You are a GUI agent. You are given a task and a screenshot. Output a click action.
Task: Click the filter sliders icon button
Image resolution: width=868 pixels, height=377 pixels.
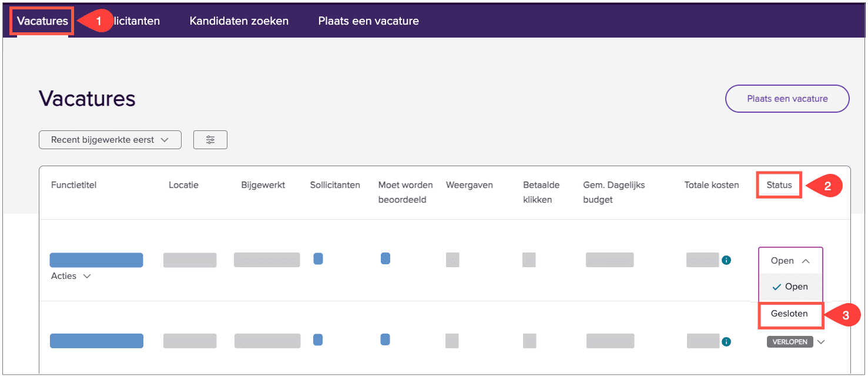click(210, 140)
